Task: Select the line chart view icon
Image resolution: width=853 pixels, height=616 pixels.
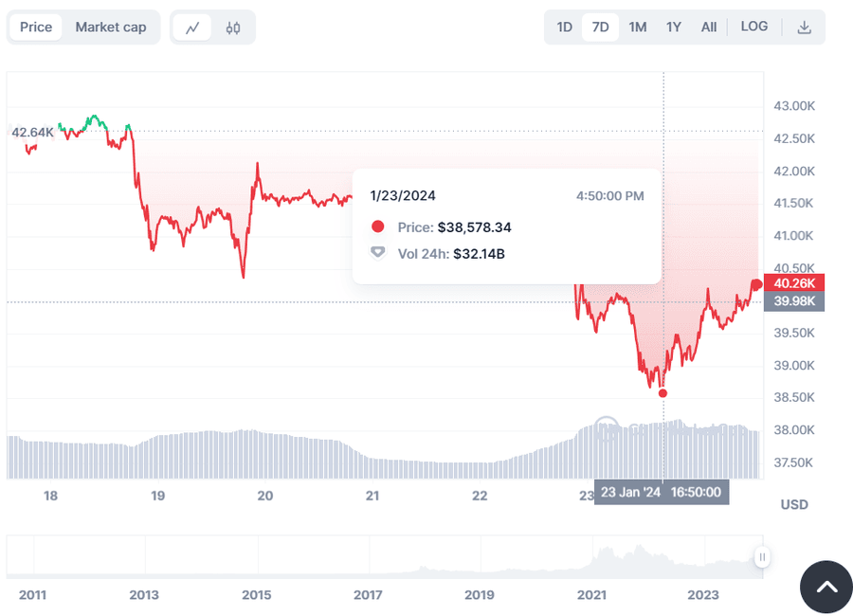Action: coord(192,27)
